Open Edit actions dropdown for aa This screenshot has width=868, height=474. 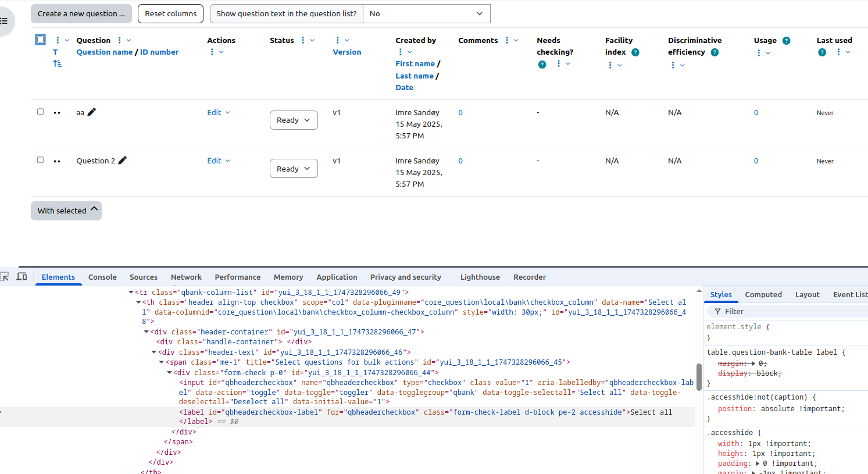[x=219, y=112]
